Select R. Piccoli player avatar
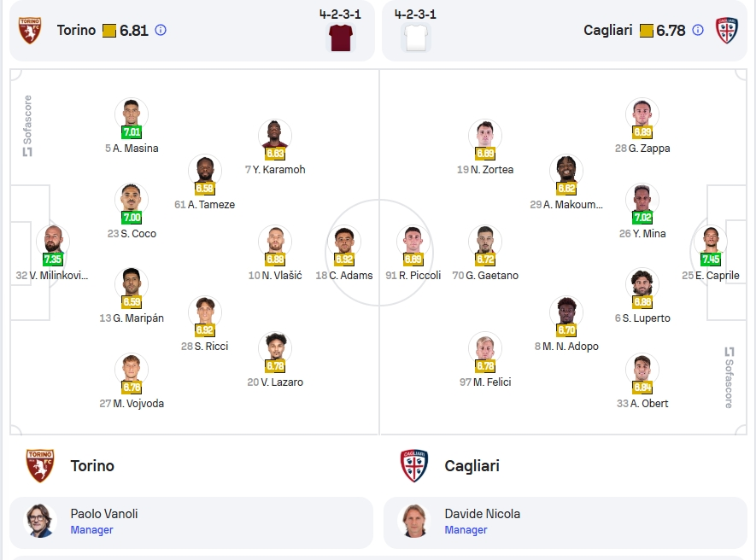 click(x=413, y=240)
